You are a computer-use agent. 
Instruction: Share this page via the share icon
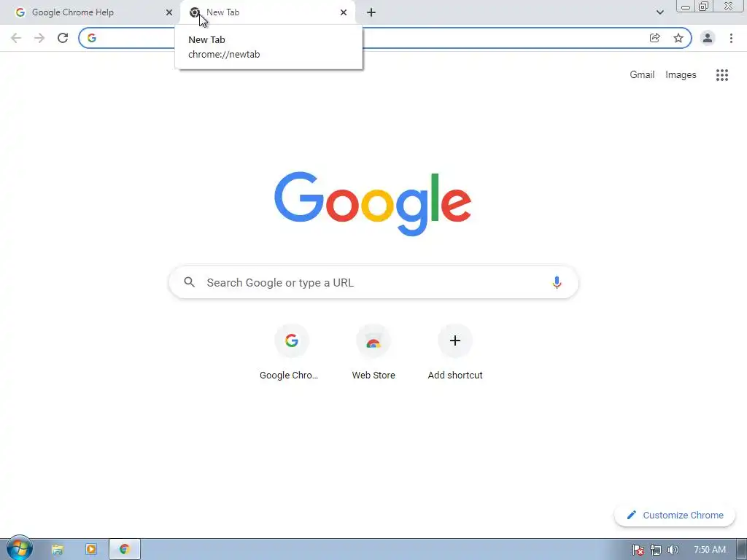654,38
